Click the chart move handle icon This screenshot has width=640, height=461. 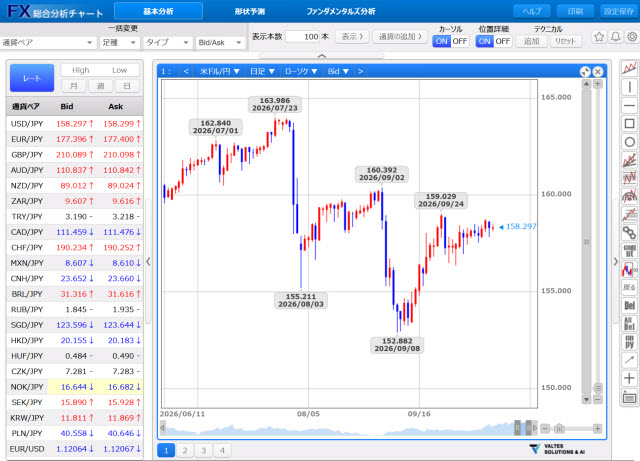[x=585, y=71]
